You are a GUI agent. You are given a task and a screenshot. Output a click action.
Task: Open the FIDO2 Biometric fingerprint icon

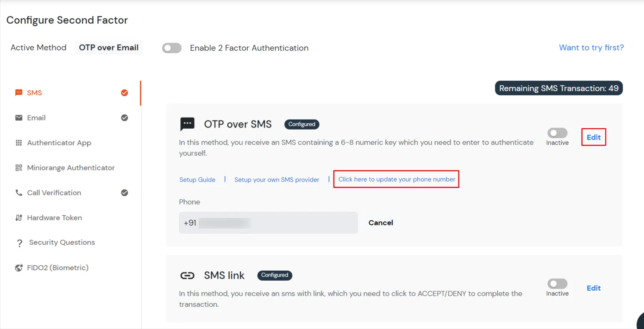coord(19,267)
